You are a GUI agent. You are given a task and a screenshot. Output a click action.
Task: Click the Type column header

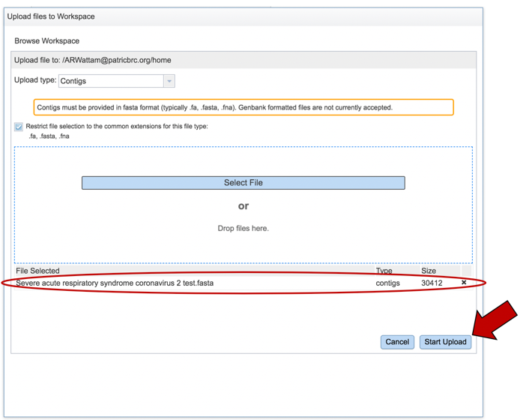(x=384, y=271)
